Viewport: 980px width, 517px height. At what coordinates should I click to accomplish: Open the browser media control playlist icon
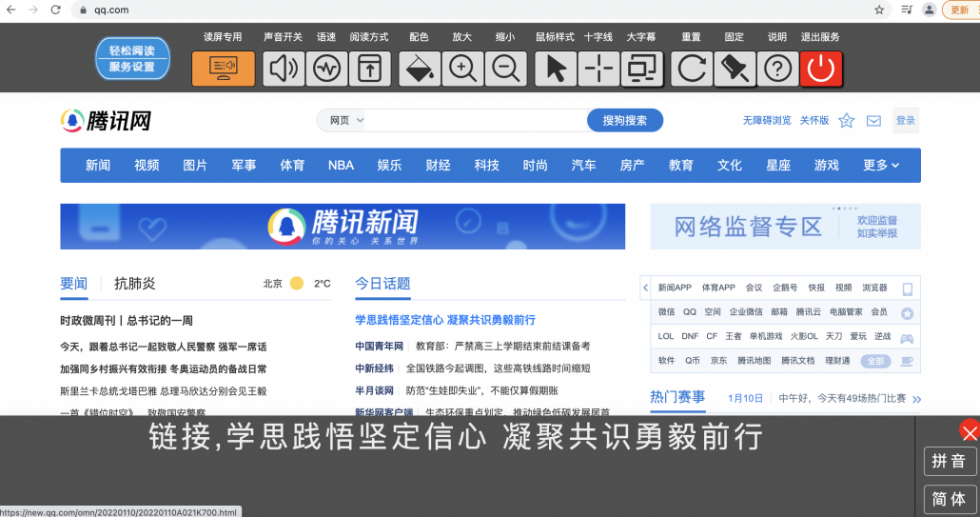click(906, 10)
